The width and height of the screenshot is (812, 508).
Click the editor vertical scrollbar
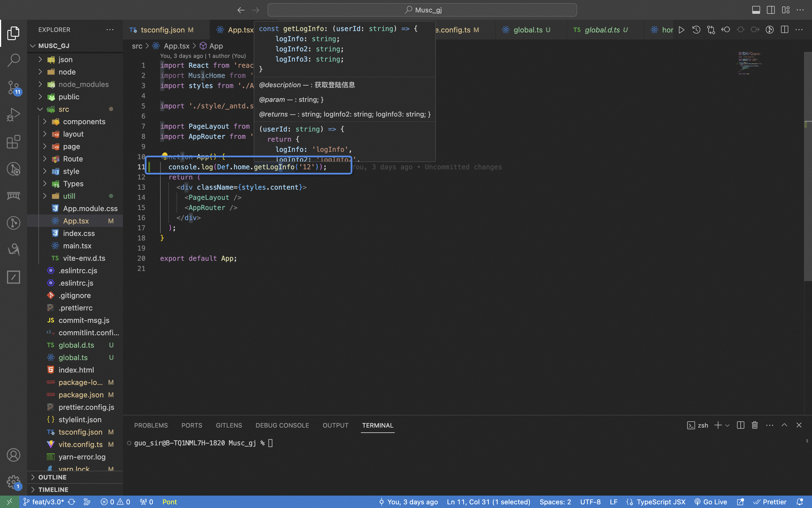pyautogui.click(x=808, y=166)
